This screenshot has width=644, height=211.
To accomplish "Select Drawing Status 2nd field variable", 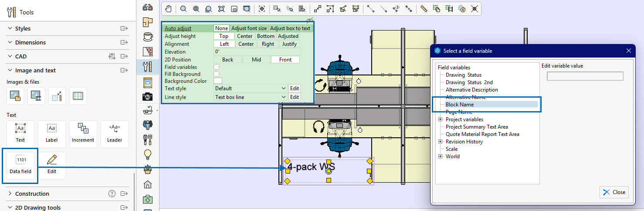I will tap(469, 82).
